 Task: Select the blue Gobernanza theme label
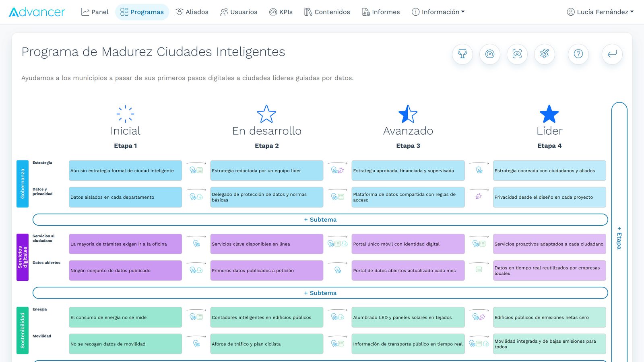[x=23, y=184]
